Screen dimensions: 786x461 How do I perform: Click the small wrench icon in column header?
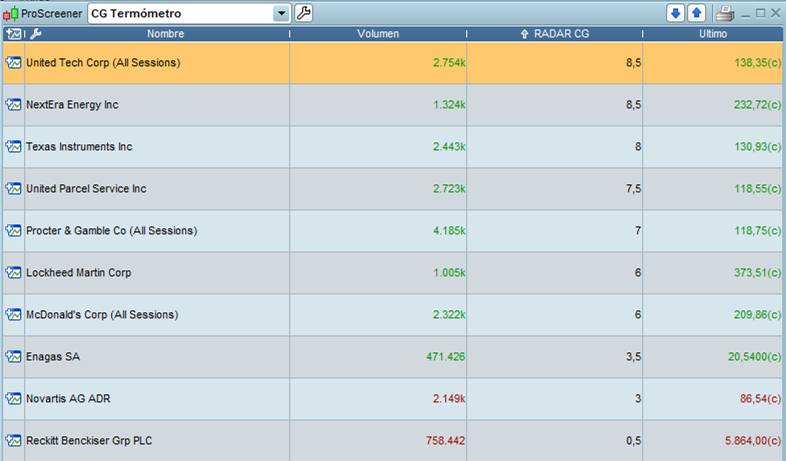tap(36, 34)
